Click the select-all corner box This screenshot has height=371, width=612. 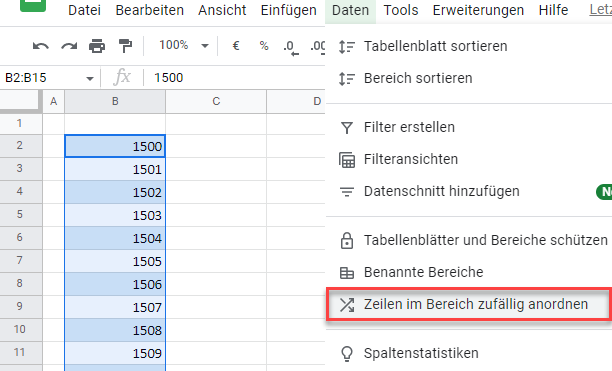point(20,101)
